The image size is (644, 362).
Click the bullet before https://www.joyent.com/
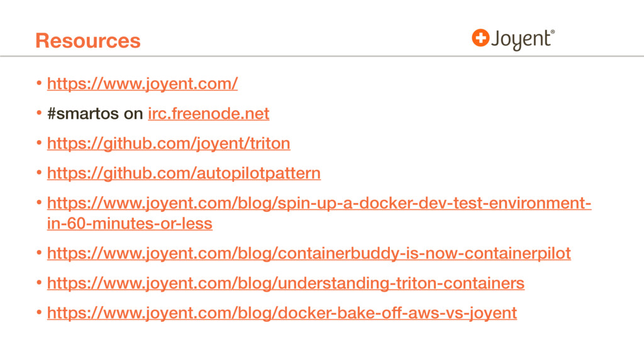pyautogui.click(x=38, y=84)
